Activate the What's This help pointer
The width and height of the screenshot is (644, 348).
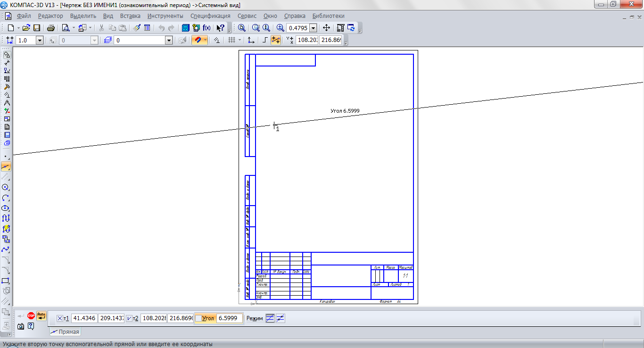[220, 28]
